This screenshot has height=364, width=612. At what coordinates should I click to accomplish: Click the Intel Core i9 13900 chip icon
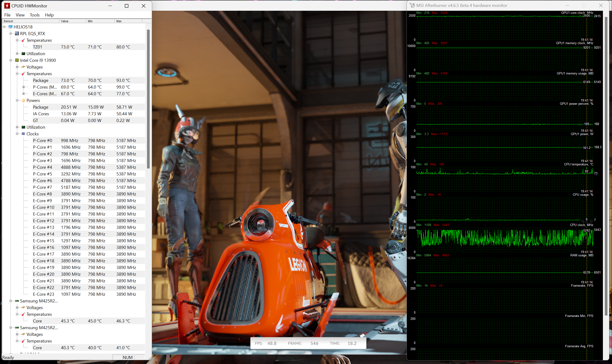pyautogui.click(x=17, y=60)
